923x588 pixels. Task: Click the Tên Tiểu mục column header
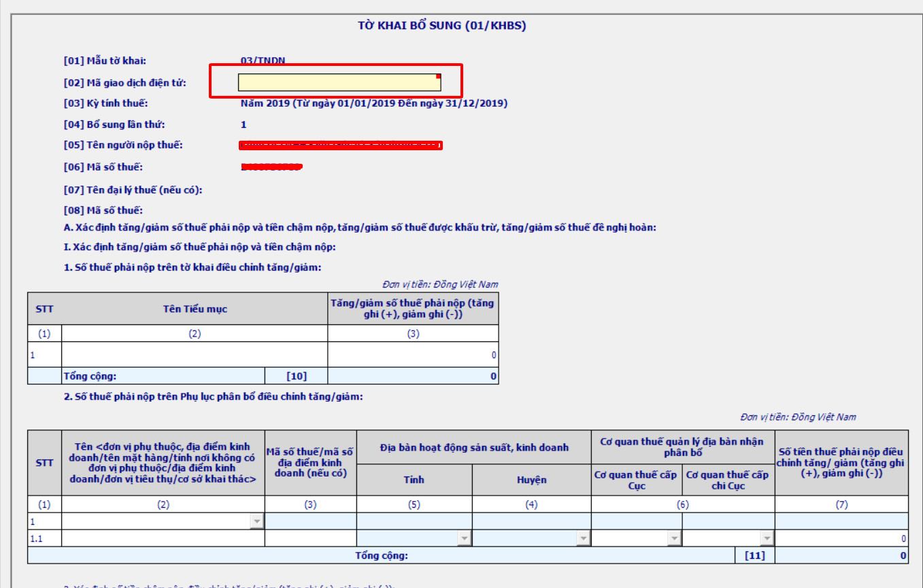[195, 309]
